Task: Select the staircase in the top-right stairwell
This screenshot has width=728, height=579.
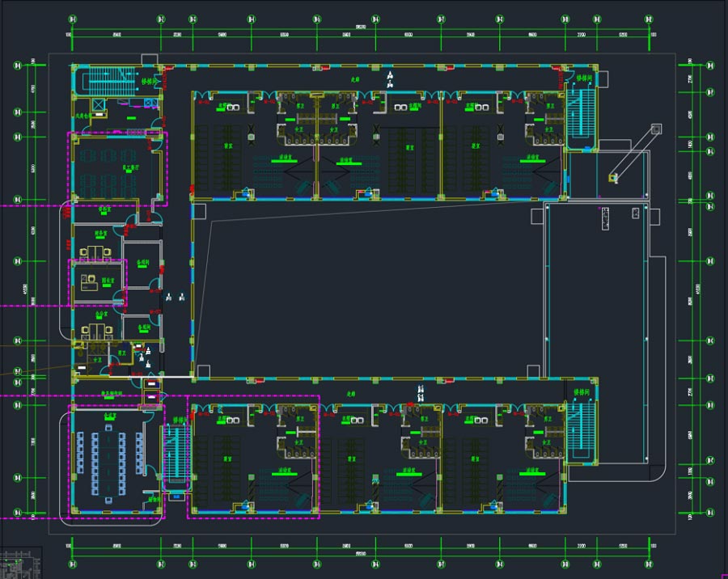Action: coord(582,112)
